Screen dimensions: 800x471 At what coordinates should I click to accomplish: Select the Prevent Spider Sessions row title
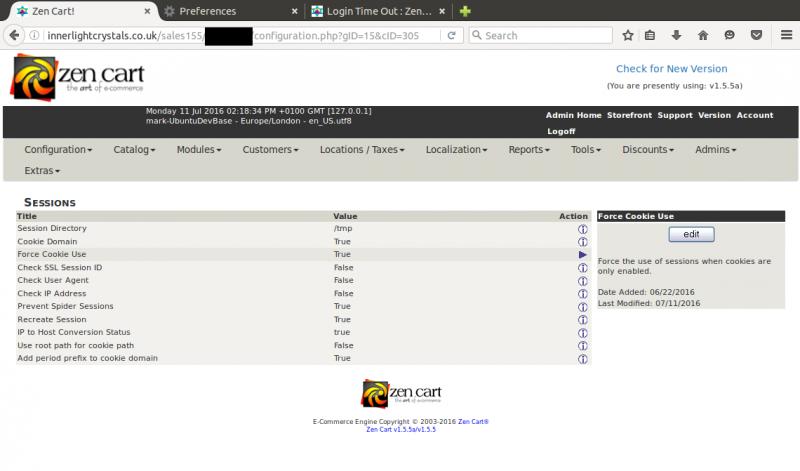tap(65, 306)
